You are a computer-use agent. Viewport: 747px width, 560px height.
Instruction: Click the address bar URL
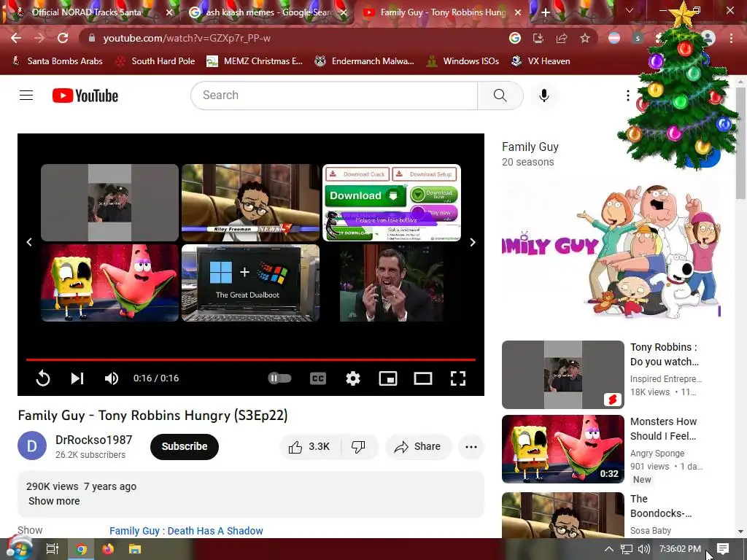(x=187, y=38)
